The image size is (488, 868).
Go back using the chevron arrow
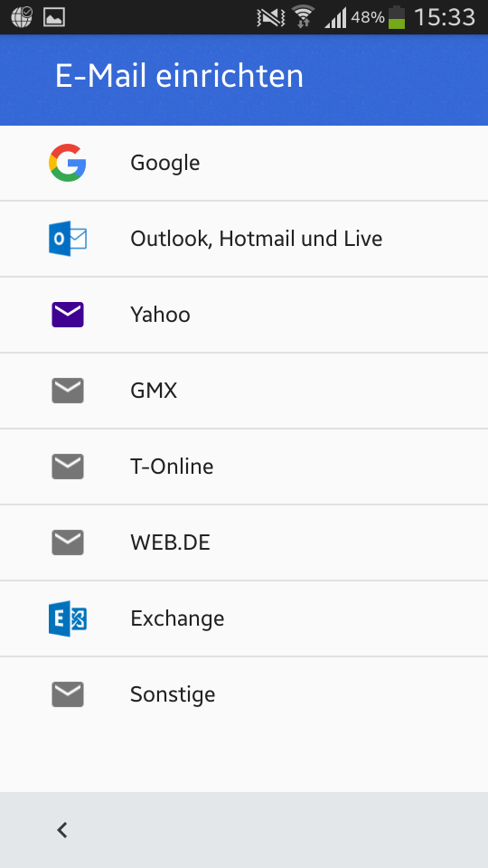tap(62, 830)
